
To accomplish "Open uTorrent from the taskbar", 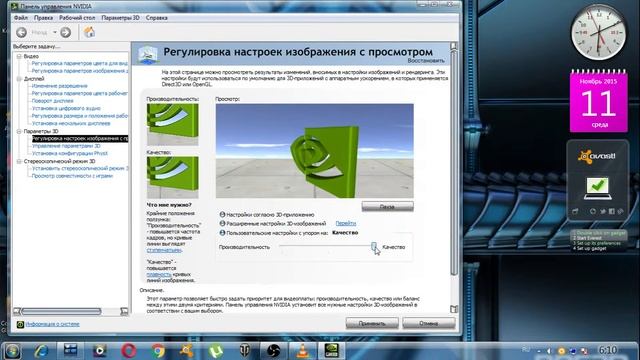I will 216,351.
